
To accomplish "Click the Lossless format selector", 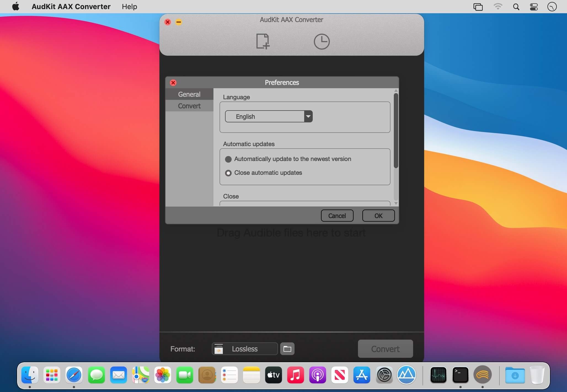I will point(245,349).
